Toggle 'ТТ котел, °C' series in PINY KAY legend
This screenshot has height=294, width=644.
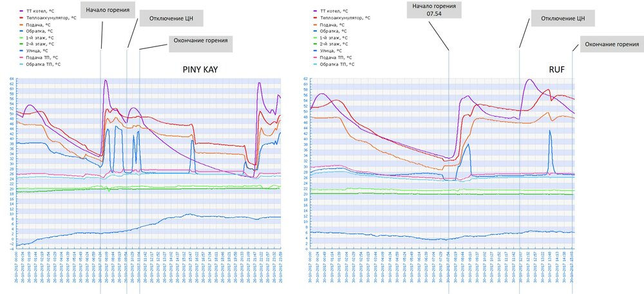[35, 11]
